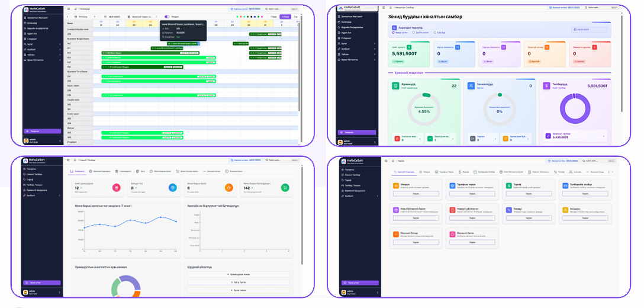Click the orange icon on Ирээгүй зочид card
Viewport: 644px width, 308px height.
(548, 47)
